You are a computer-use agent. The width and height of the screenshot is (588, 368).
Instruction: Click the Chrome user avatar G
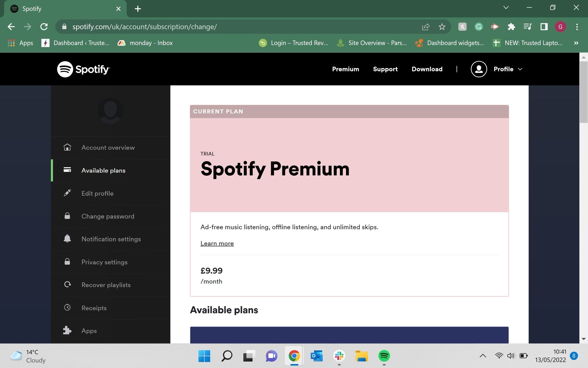tap(560, 27)
